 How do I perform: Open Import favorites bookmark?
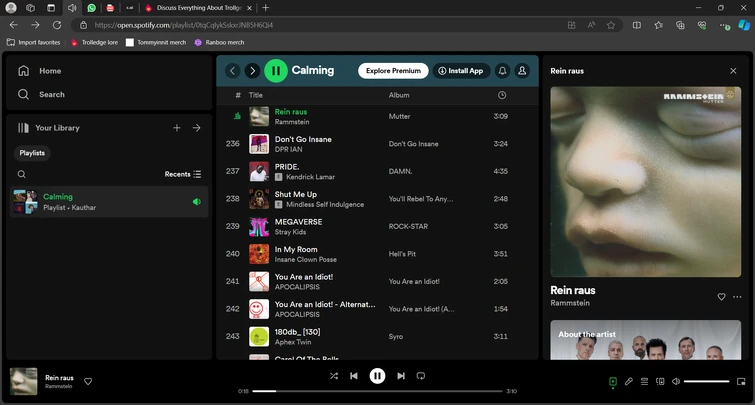pyautogui.click(x=34, y=42)
